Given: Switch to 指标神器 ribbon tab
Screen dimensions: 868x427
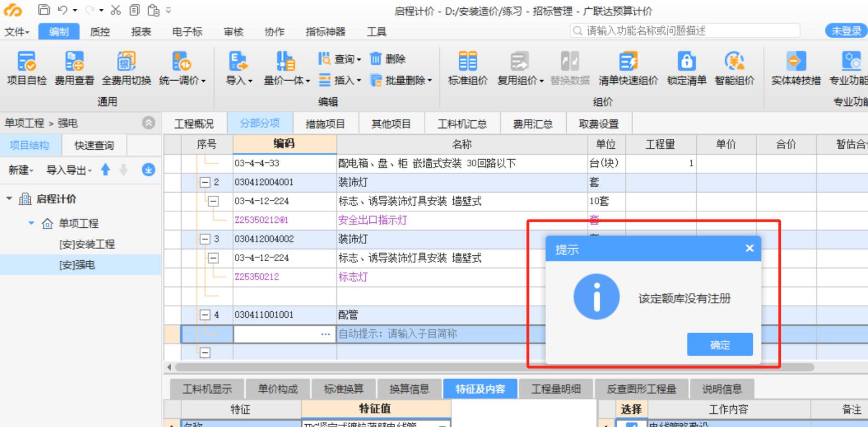Looking at the screenshot, I should click(325, 32).
